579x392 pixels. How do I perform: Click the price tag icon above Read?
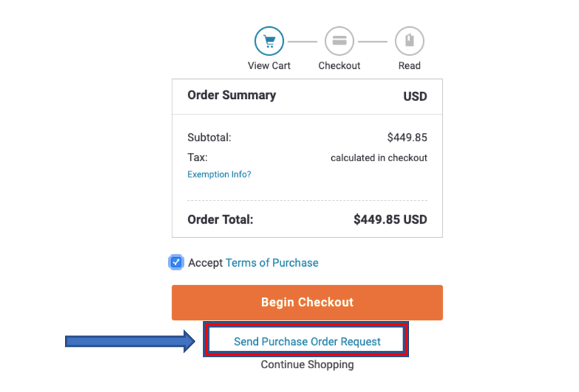[x=409, y=40]
